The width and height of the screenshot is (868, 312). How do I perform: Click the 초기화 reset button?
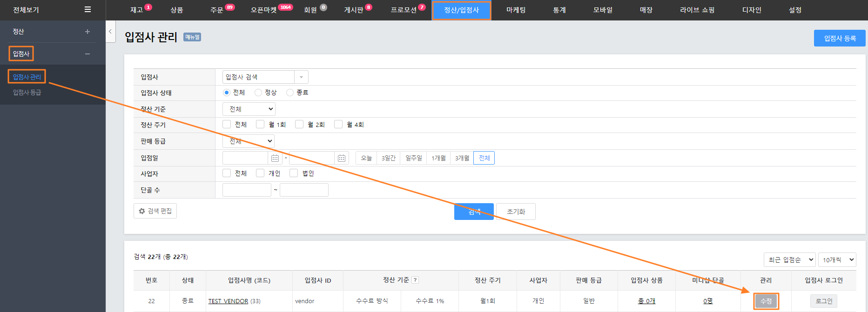[516, 212]
